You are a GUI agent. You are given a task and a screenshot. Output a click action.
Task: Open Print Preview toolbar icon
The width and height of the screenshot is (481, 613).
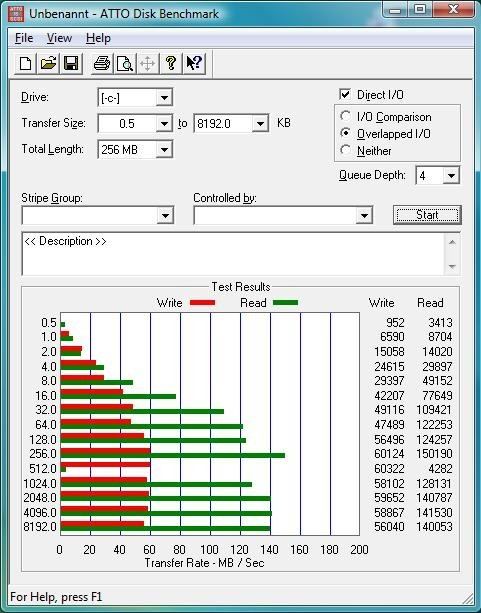coord(125,63)
